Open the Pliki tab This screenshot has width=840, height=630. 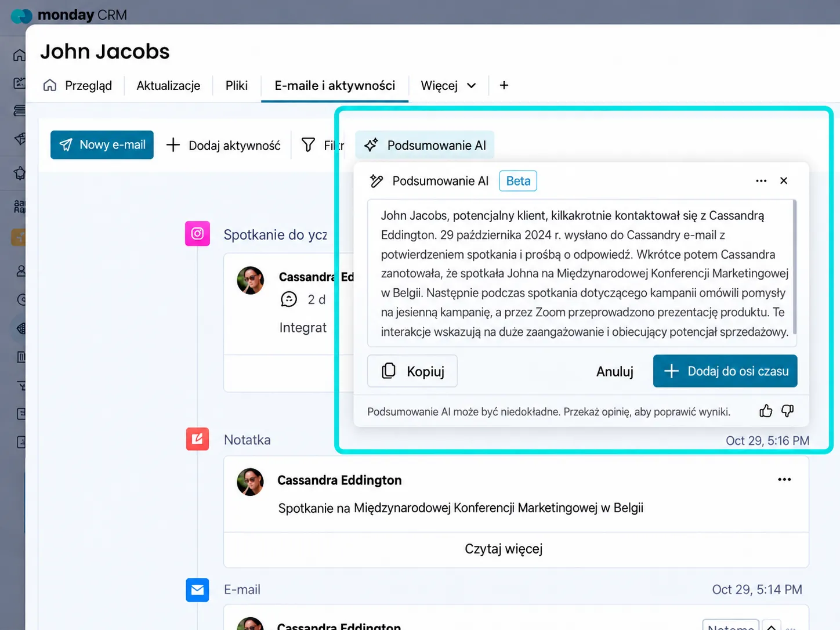pyautogui.click(x=237, y=86)
